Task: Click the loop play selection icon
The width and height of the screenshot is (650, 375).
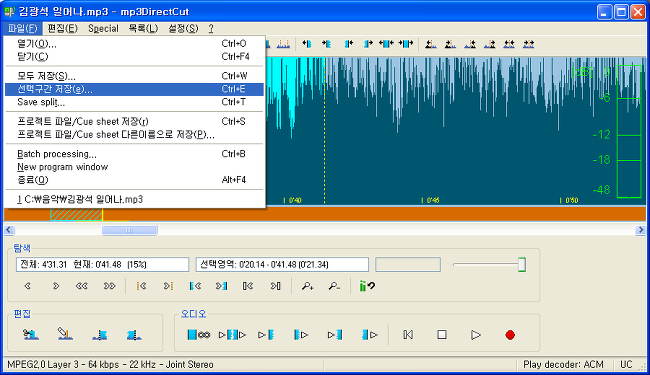Action: click(x=199, y=334)
